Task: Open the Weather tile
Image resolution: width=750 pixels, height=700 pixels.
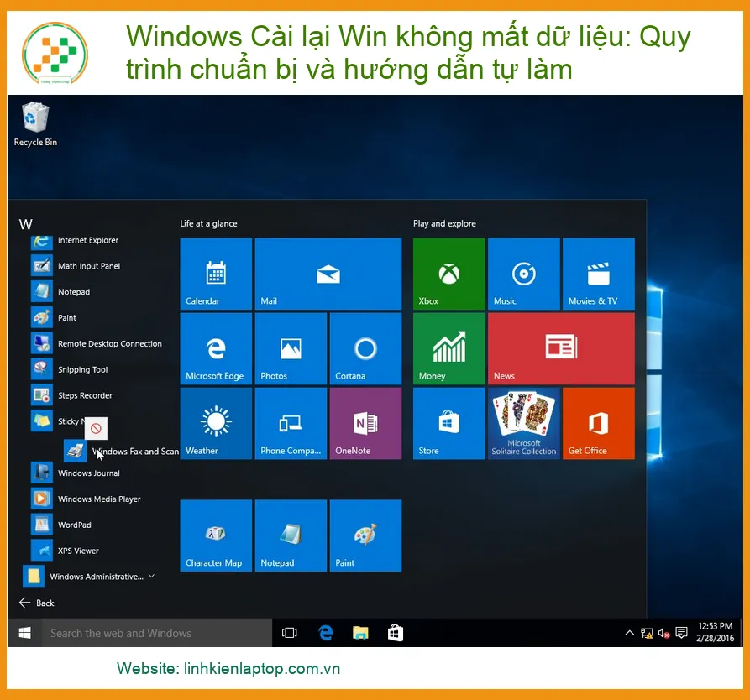Action: [216, 423]
